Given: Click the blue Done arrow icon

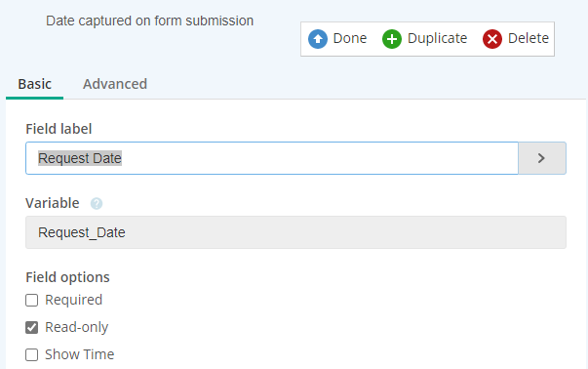Looking at the screenshot, I should [318, 39].
